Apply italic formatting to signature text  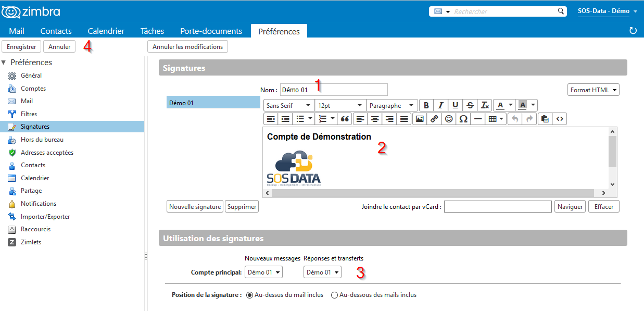click(x=440, y=105)
